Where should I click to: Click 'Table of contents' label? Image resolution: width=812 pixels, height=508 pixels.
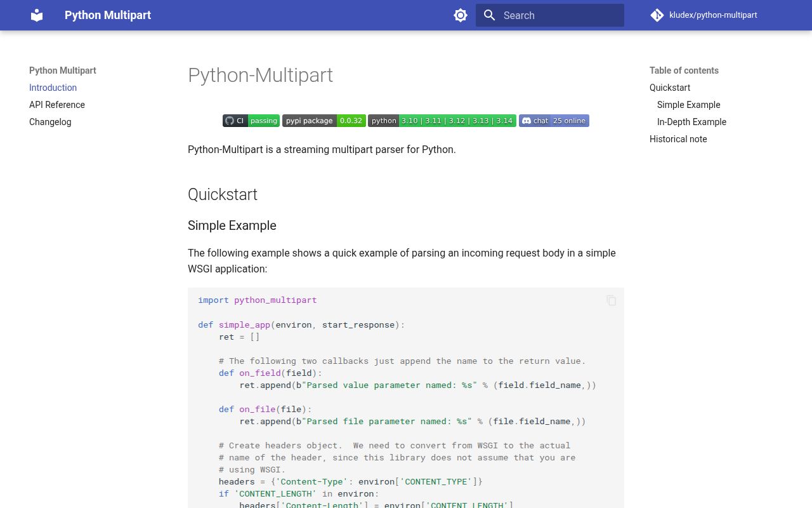tap(684, 70)
